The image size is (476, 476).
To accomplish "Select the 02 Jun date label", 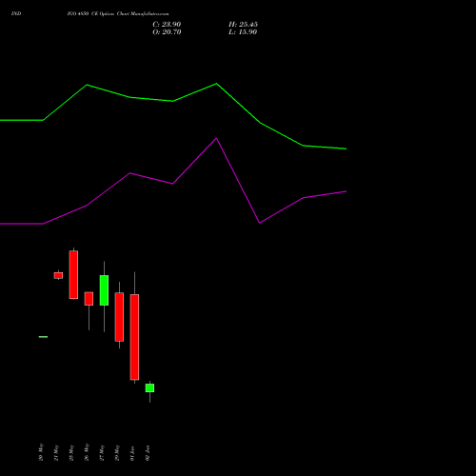I will [x=148, y=453].
